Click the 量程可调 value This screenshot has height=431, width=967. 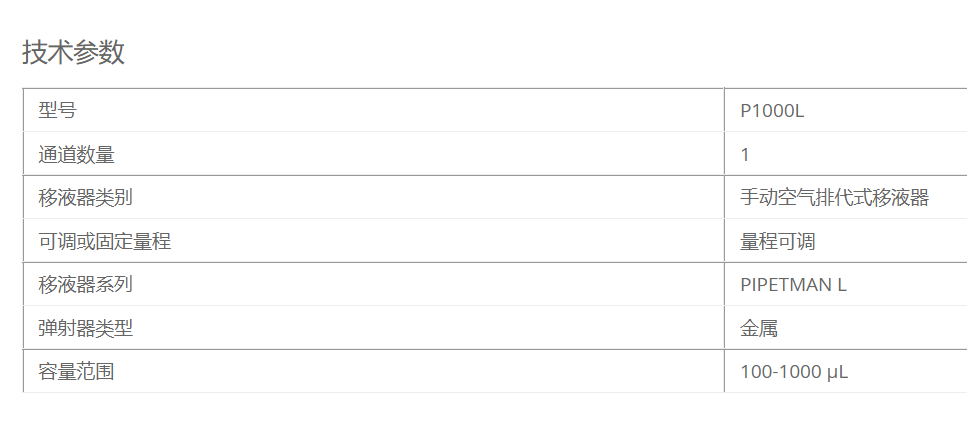(778, 241)
